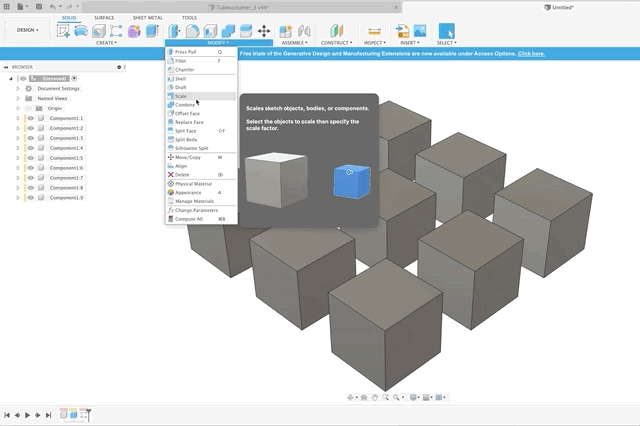Choose Combine in the Modify menu
This screenshot has height=426, width=640.
[185, 105]
